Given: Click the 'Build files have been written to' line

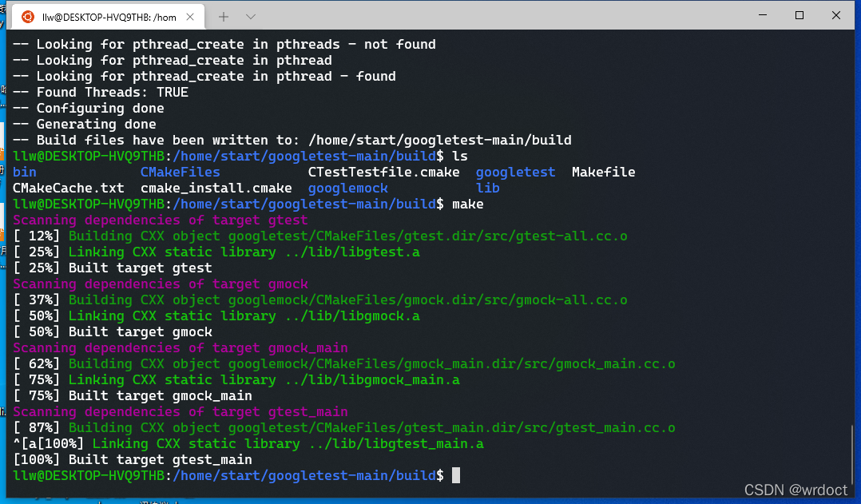Looking at the screenshot, I should tap(292, 140).
